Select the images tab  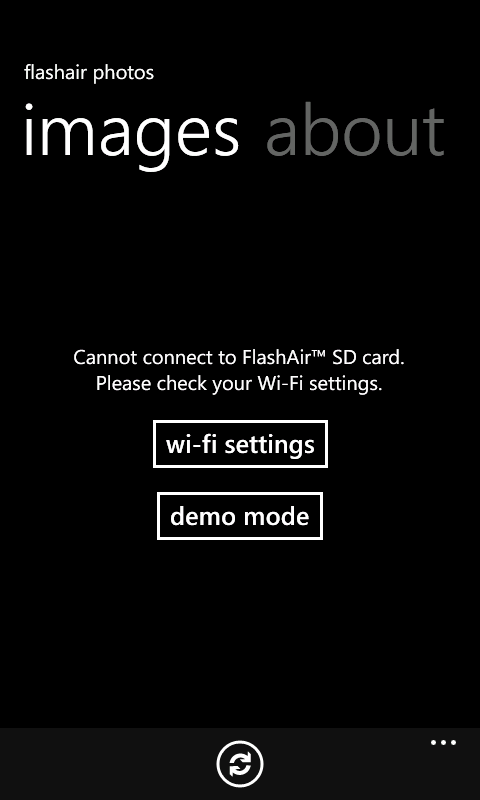pos(131,136)
